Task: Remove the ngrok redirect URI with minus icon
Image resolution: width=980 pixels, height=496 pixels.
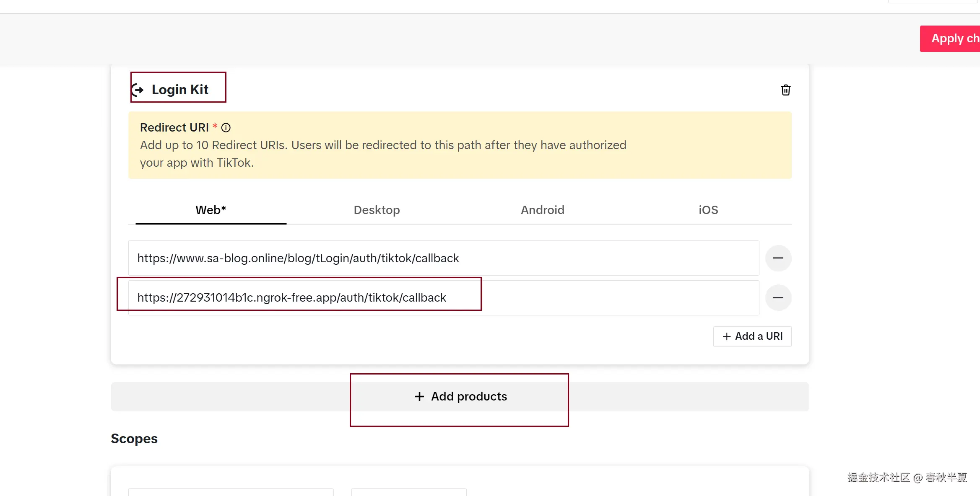Action: tap(778, 297)
